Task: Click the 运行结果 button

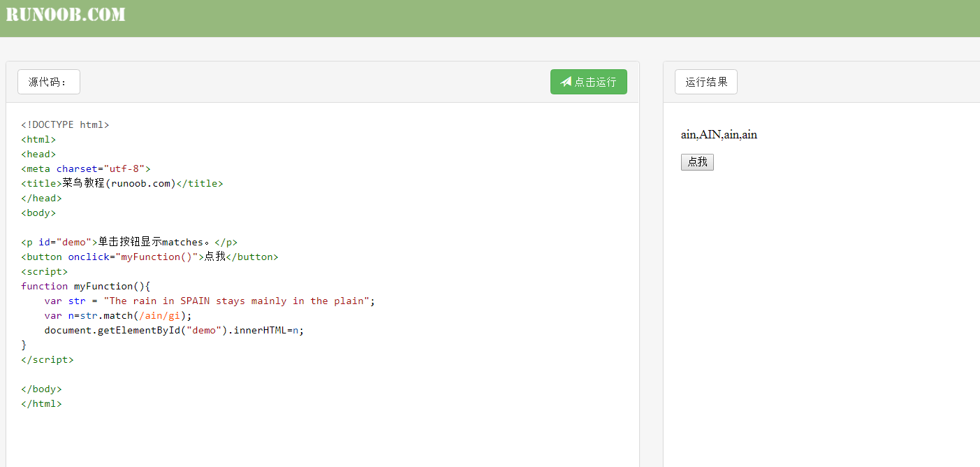Action: tap(705, 82)
